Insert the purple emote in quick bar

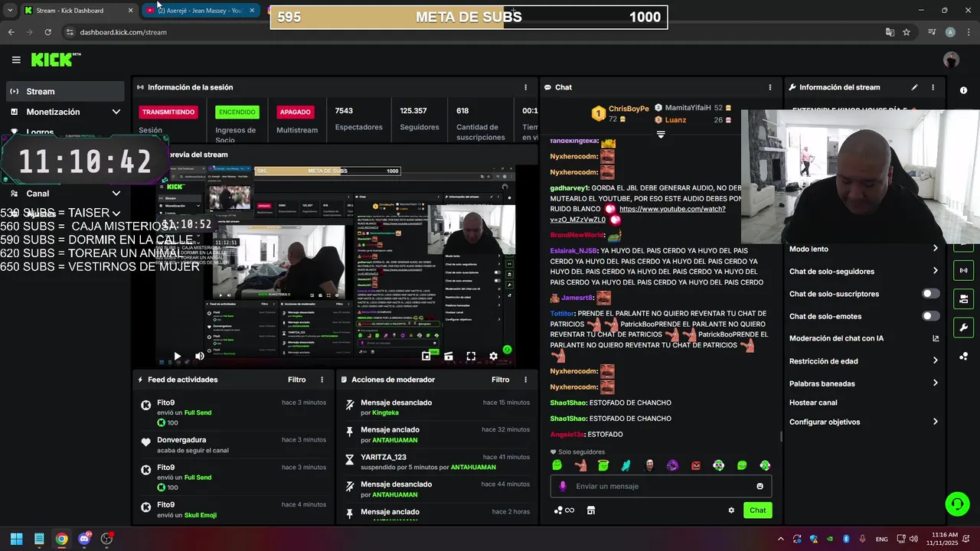tap(672, 465)
